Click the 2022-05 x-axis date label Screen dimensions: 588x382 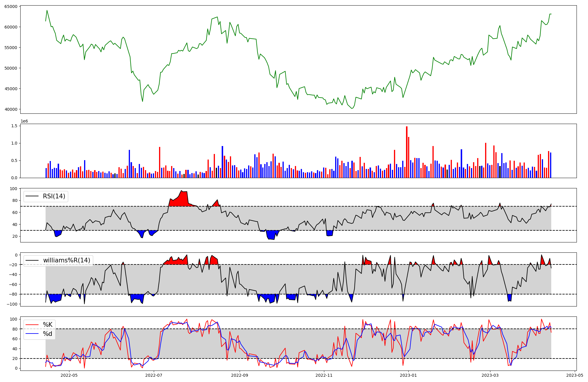point(69,375)
